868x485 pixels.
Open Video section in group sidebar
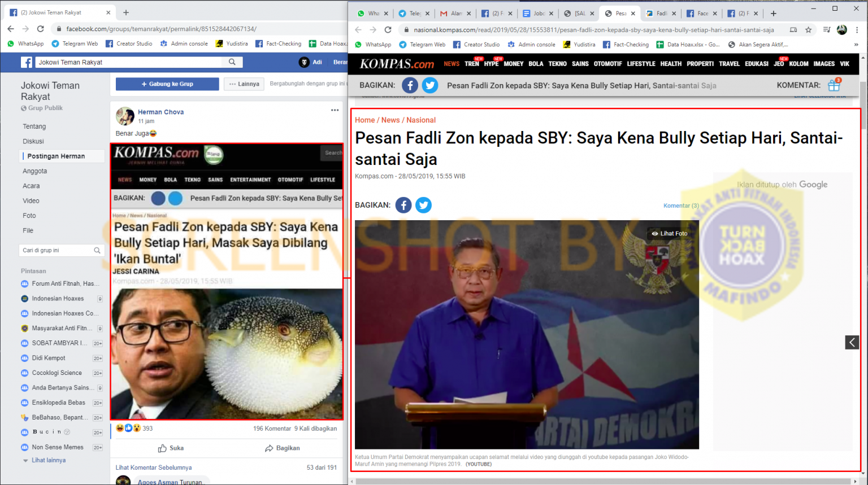click(x=31, y=200)
